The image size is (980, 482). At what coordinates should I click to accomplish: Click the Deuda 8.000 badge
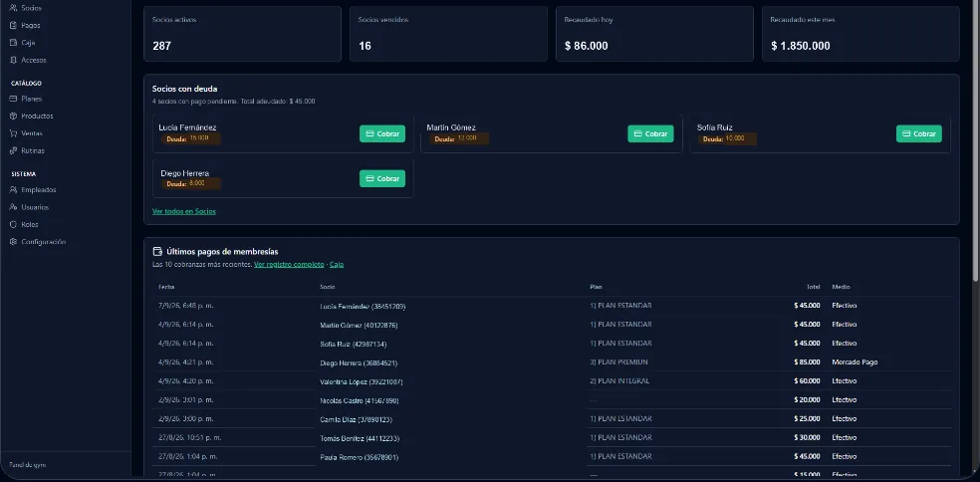(190, 184)
